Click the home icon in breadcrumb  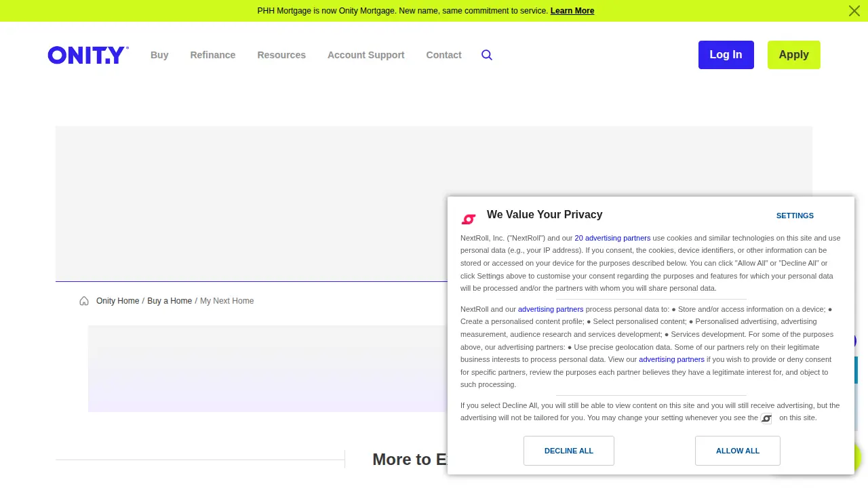pyautogui.click(x=84, y=301)
